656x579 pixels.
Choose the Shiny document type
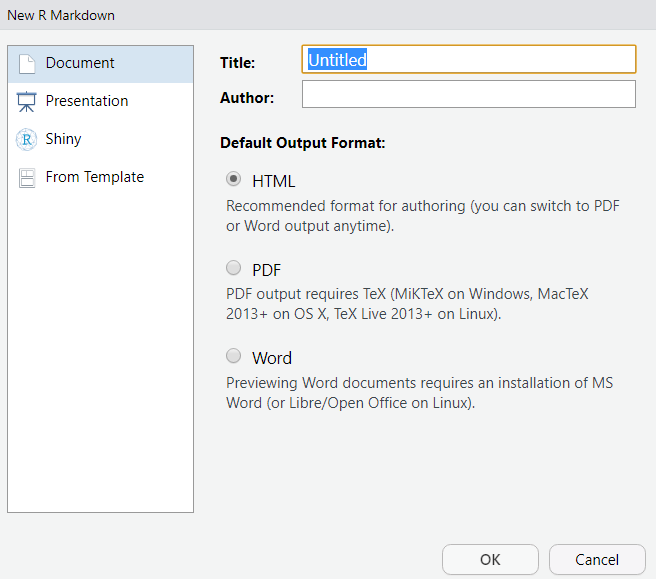pyautogui.click(x=100, y=139)
